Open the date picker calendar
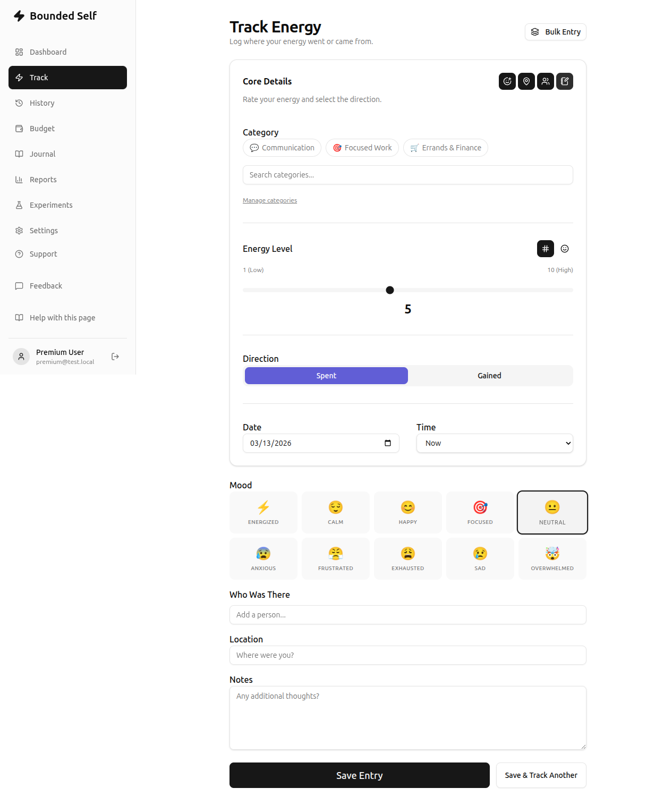 [387, 443]
